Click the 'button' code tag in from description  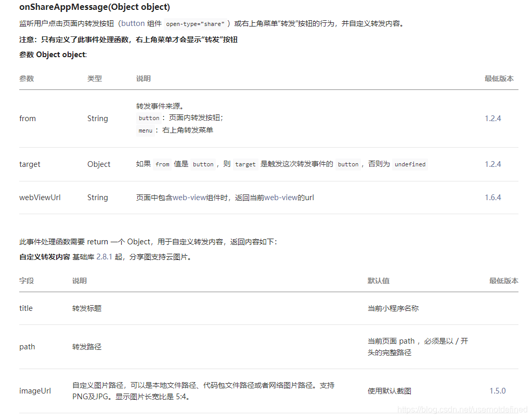149,118
